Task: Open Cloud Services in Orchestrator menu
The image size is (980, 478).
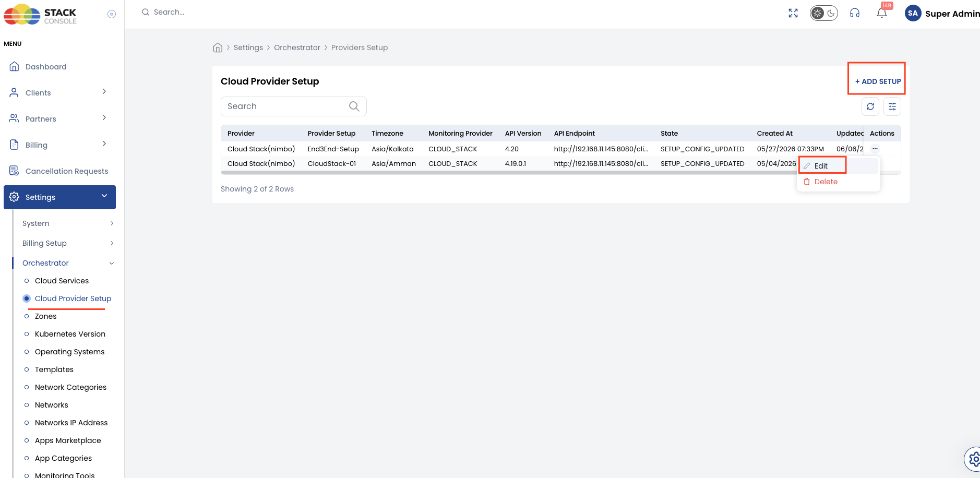Action: pyautogui.click(x=62, y=281)
